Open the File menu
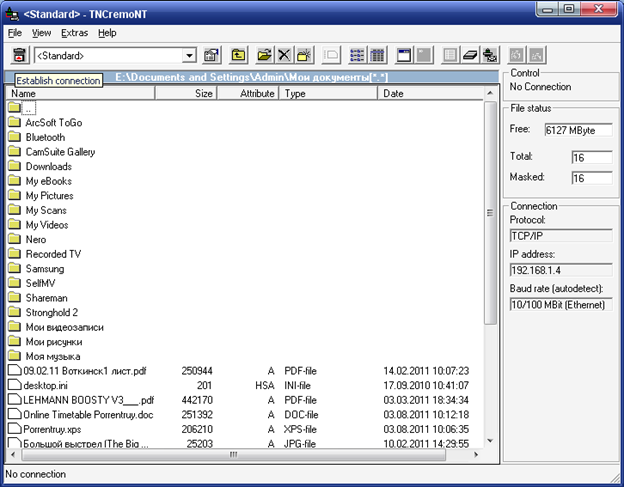Screen dimensions: 625x488 click(14, 33)
